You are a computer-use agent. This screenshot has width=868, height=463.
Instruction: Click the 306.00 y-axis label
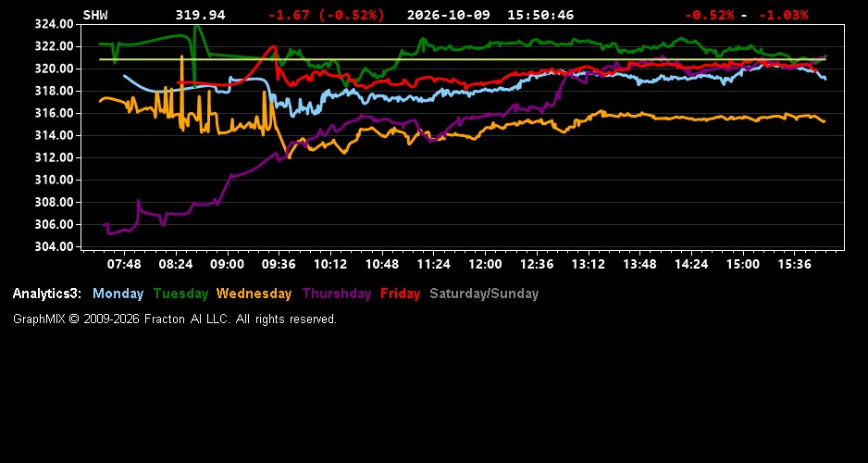[x=54, y=224]
